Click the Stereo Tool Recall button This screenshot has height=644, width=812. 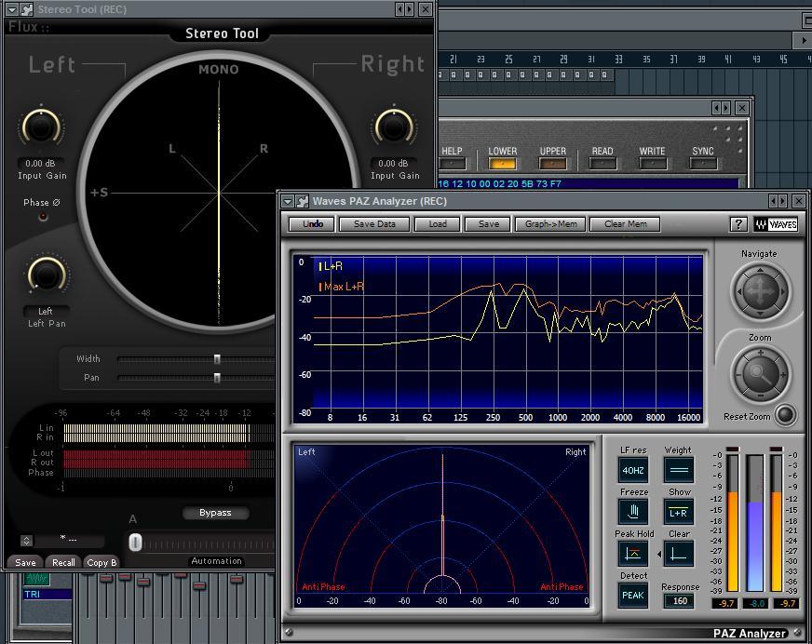(63, 562)
